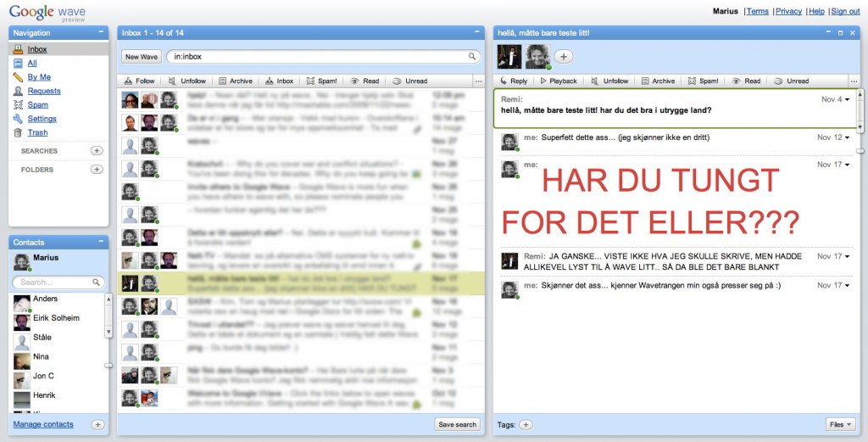This screenshot has width=868, height=442.
Task: Click the Trash bin icon
Action: (x=18, y=132)
